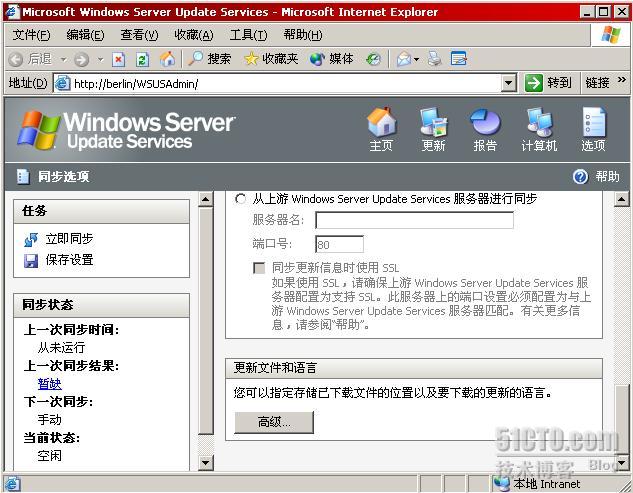Click the IE forward arrow icon

(82, 59)
